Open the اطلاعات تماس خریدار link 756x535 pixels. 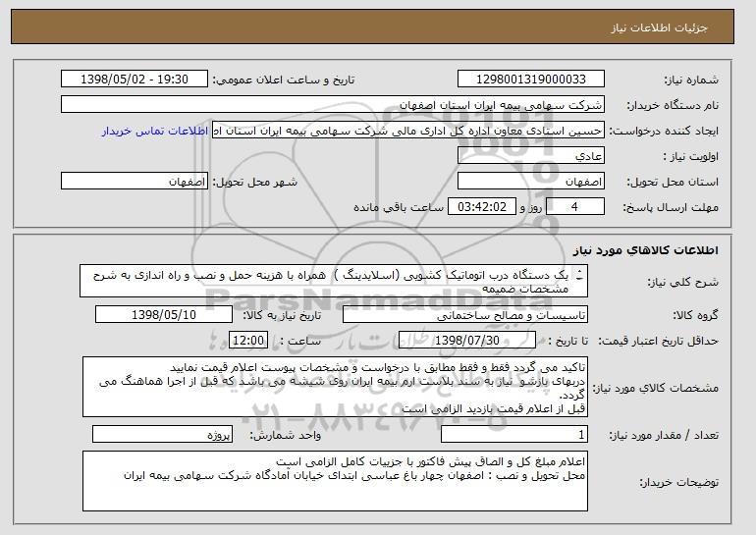[x=155, y=131]
